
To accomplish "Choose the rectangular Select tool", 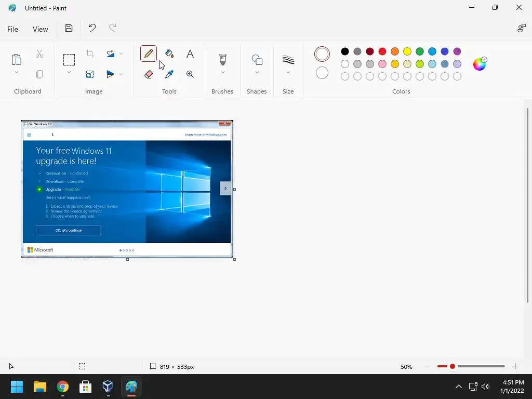I will coord(69,60).
